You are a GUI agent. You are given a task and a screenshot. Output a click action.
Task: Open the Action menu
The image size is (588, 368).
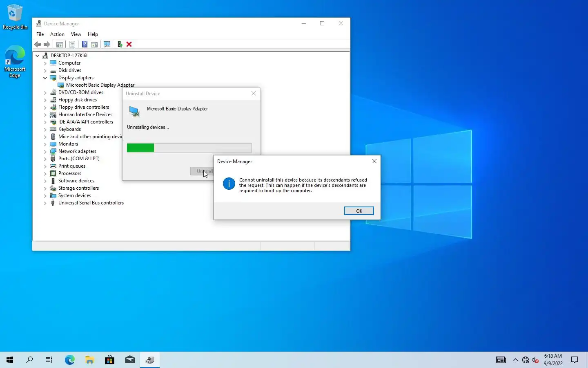[57, 34]
